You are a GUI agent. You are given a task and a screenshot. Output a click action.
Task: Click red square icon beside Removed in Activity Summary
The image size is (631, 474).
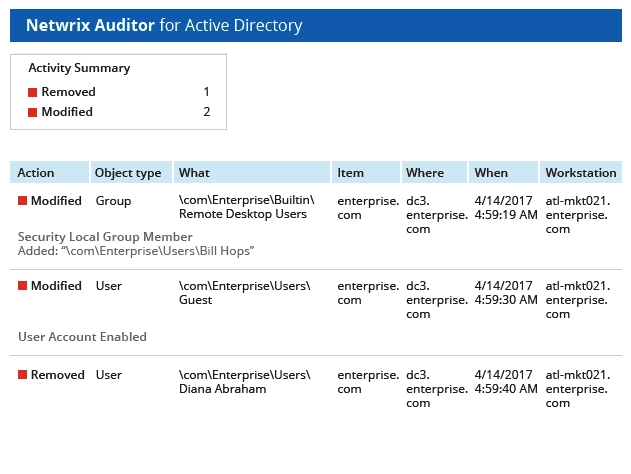33,93
